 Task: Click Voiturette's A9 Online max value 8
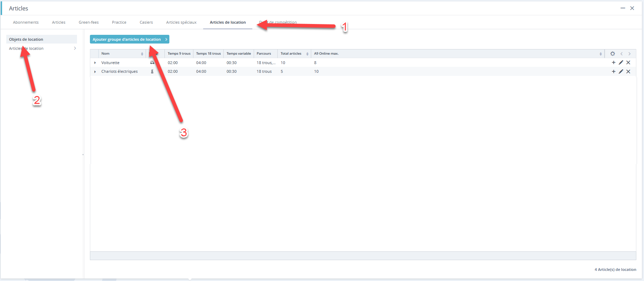pyautogui.click(x=315, y=63)
